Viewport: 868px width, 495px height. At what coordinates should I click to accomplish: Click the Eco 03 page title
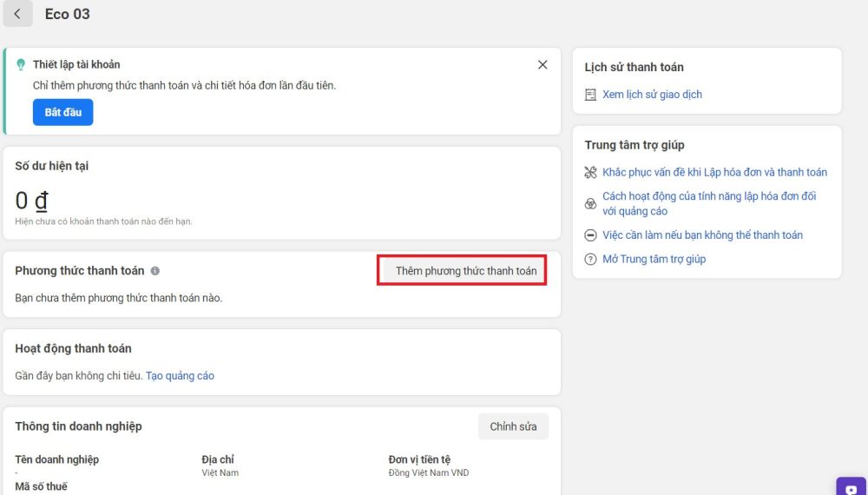tap(68, 15)
